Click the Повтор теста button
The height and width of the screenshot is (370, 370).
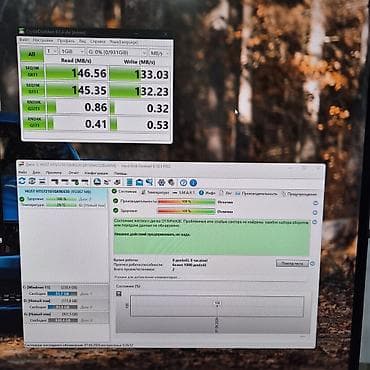(292, 263)
